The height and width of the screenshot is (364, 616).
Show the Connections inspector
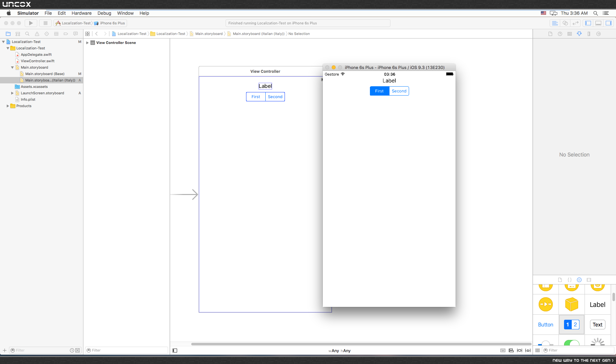pyautogui.click(x=599, y=34)
